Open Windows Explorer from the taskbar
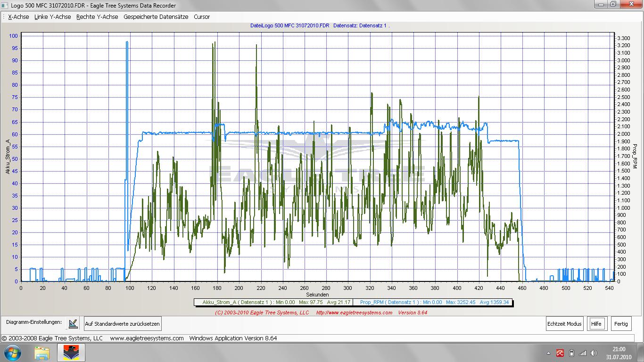This screenshot has width=644, height=362. point(42,353)
